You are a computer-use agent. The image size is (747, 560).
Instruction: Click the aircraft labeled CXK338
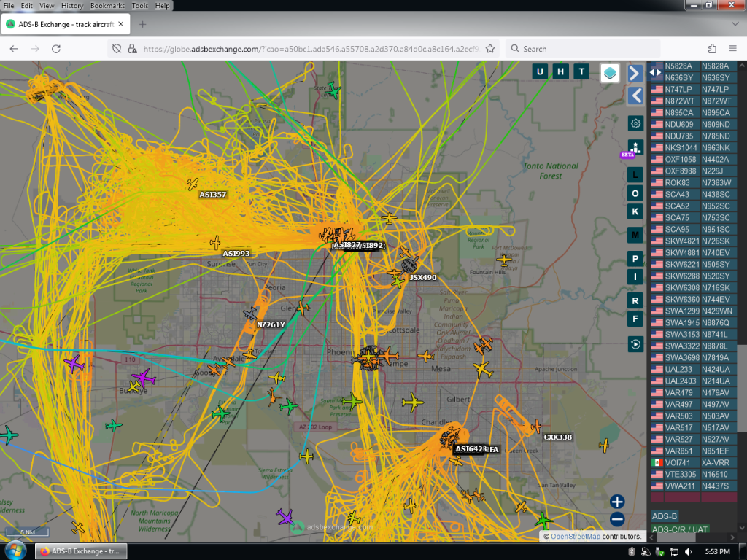536,426
